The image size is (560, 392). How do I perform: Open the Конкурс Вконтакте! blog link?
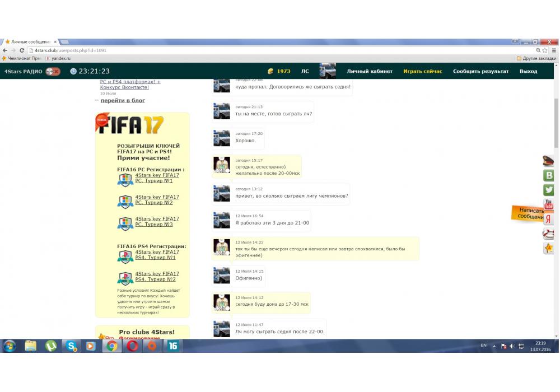click(124, 87)
